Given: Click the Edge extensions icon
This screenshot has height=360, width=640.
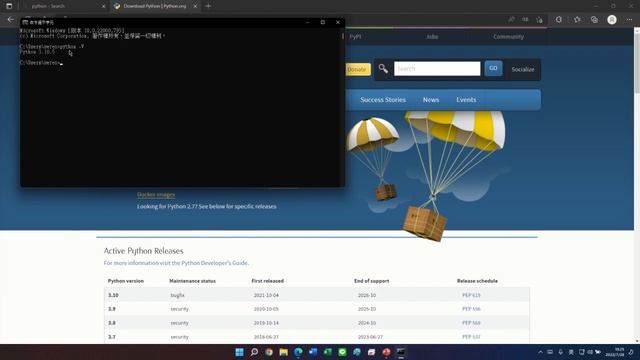Looking at the screenshot, I should click(559, 19).
